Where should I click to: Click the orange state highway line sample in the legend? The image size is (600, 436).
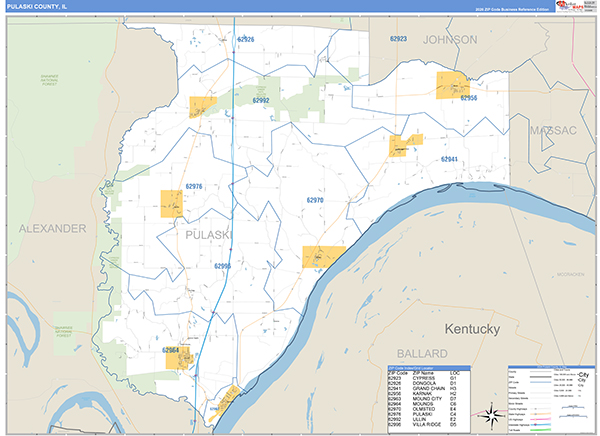coord(541,414)
